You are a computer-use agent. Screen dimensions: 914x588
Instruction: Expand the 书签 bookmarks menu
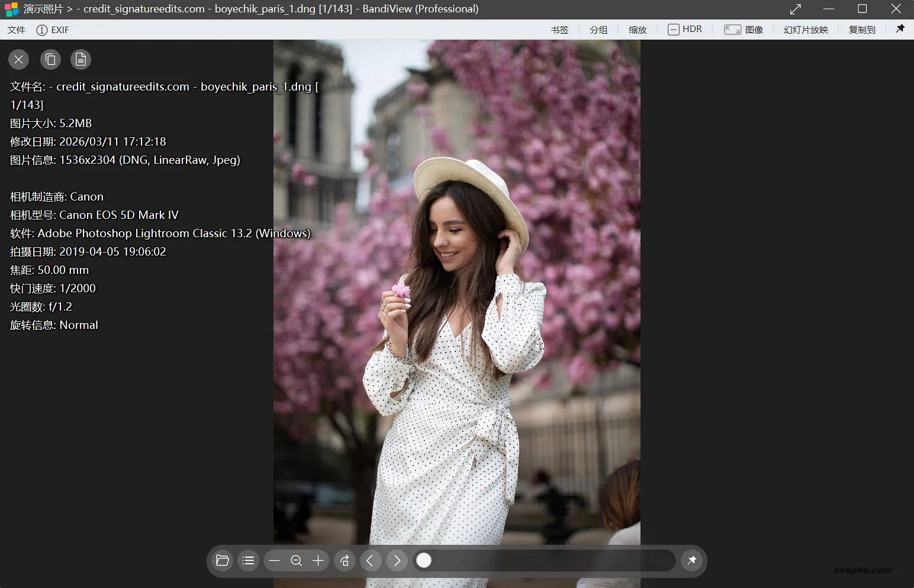point(559,30)
